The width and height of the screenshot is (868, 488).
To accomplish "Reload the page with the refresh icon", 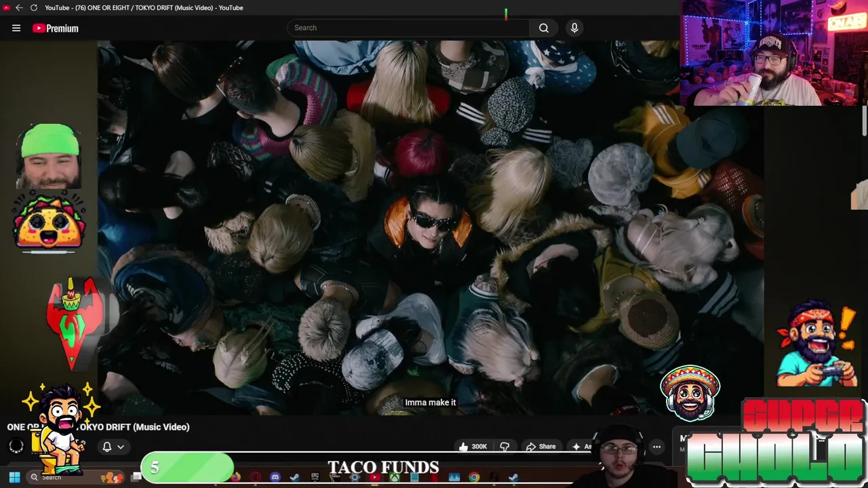I will 33,7.
